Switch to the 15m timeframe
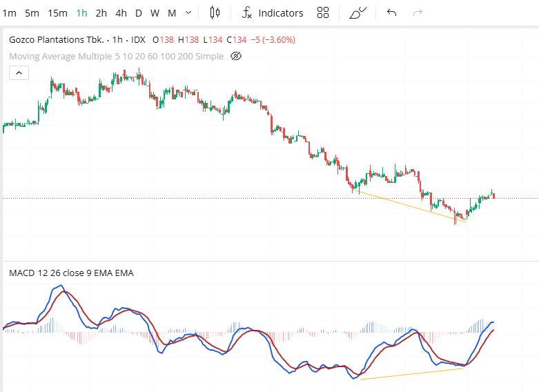Viewport: 539px width, 392px height. click(57, 13)
